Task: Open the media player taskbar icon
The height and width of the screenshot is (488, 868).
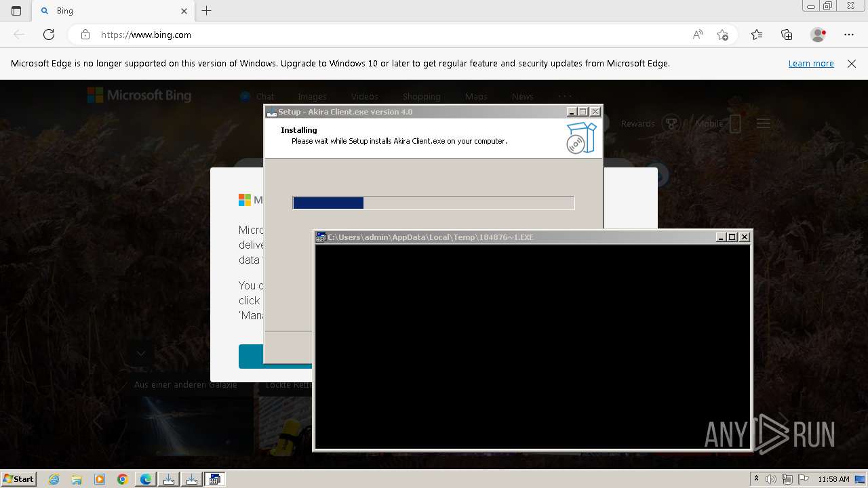Action: point(100,479)
